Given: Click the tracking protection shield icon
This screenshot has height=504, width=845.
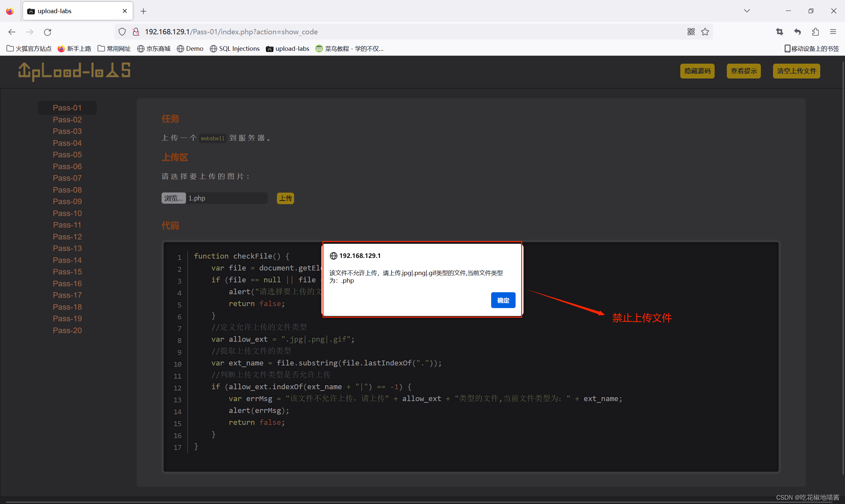Looking at the screenshot, I should [122, 32].
